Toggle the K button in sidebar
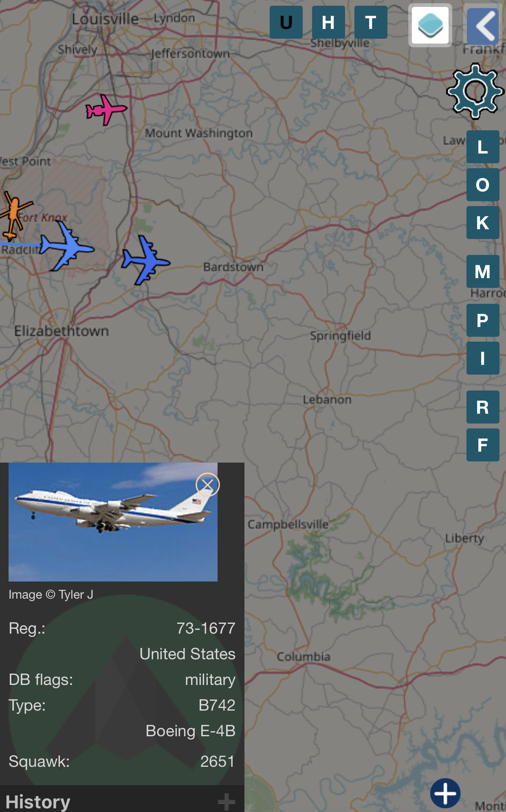Image resolution: width=506 pixels, height=812 pixels. [483, 223]
